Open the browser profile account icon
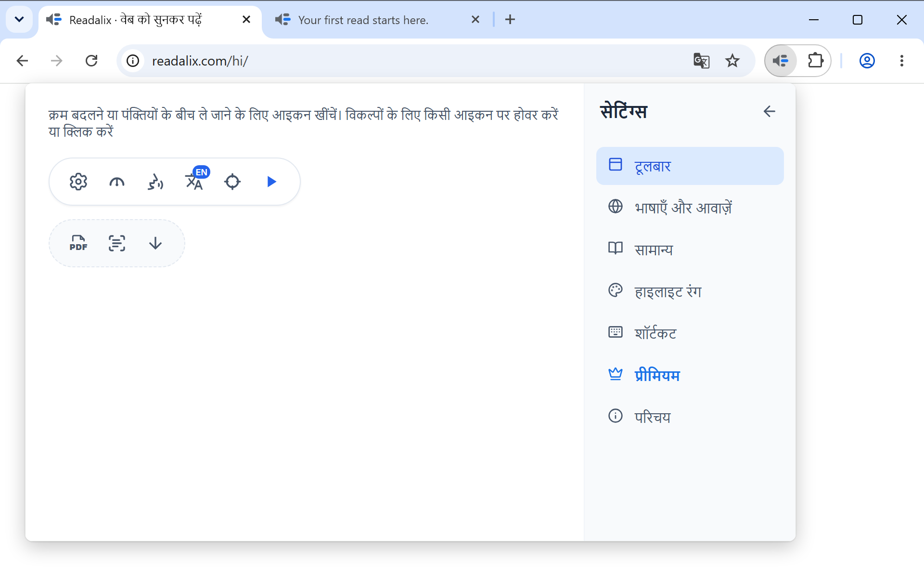The image size is (924, 578). point(867,61)
